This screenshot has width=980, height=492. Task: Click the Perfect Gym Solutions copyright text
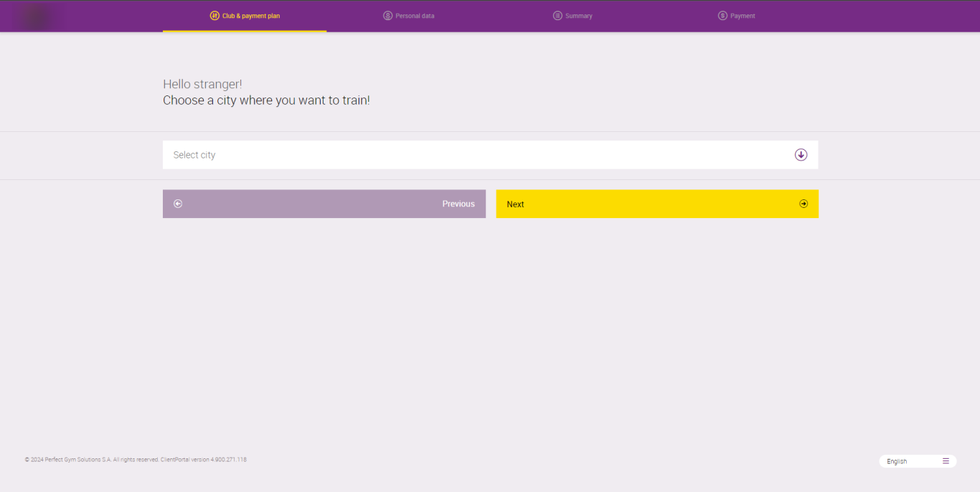tap(136, 460)
